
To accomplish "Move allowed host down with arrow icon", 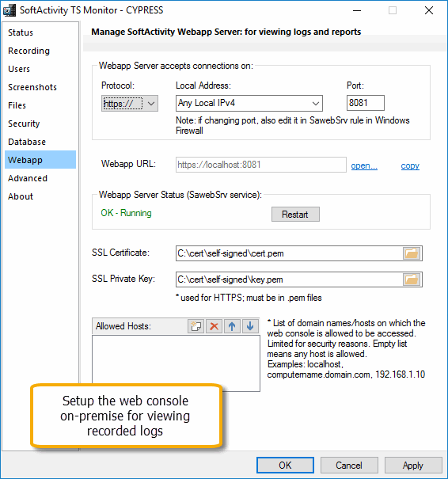I will (250, 326).
